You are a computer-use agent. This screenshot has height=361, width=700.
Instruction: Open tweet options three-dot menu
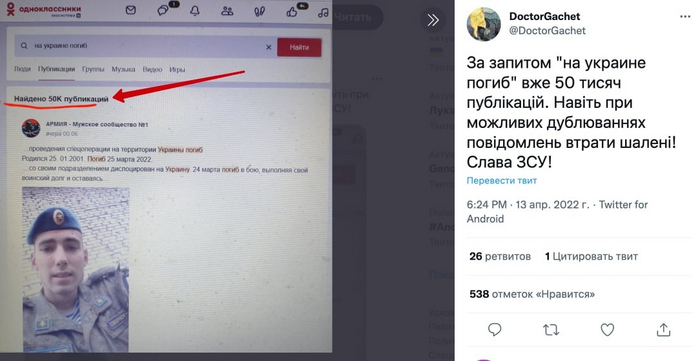pyautogui.click(x=685, y=17)
